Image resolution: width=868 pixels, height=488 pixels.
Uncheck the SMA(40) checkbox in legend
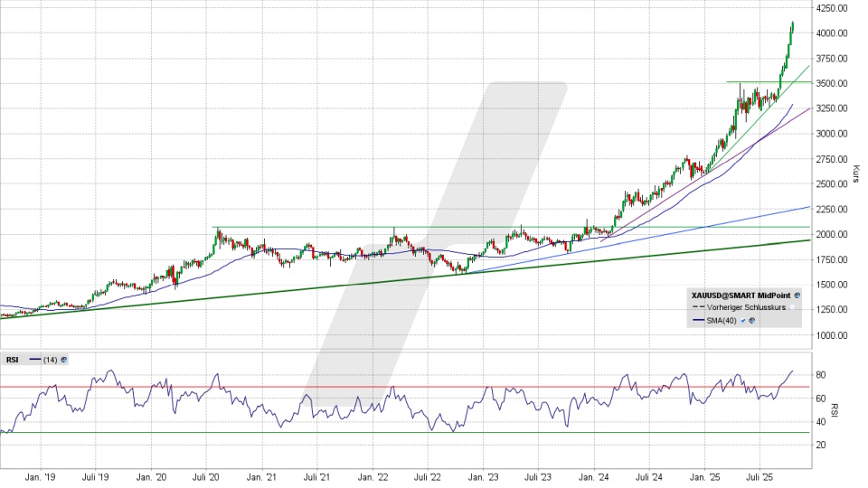click(742, 321)
